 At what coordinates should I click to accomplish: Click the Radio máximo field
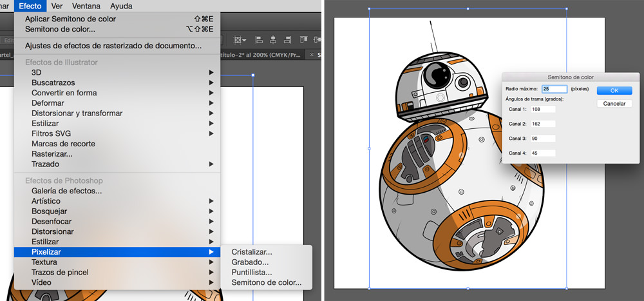click(554, 89)
